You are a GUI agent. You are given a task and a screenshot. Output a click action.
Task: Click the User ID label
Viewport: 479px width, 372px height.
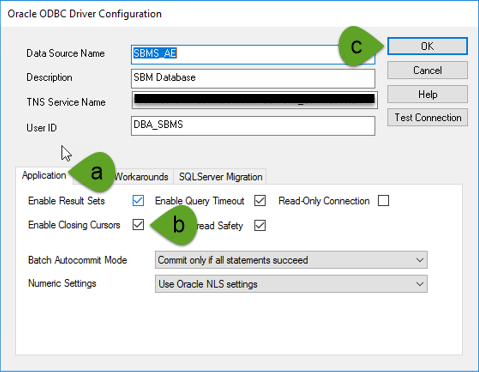42,128
